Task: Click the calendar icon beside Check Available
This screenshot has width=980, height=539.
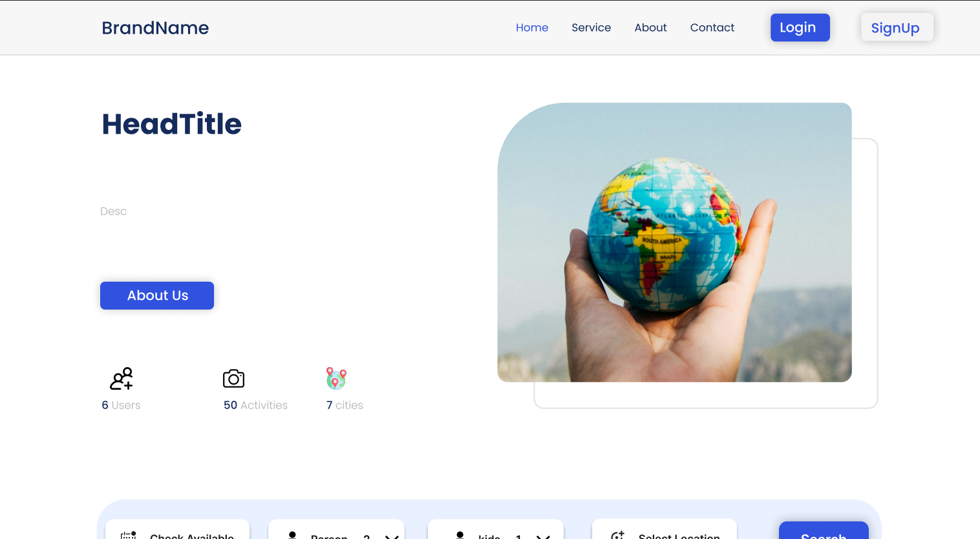Action: coord(129,535)
